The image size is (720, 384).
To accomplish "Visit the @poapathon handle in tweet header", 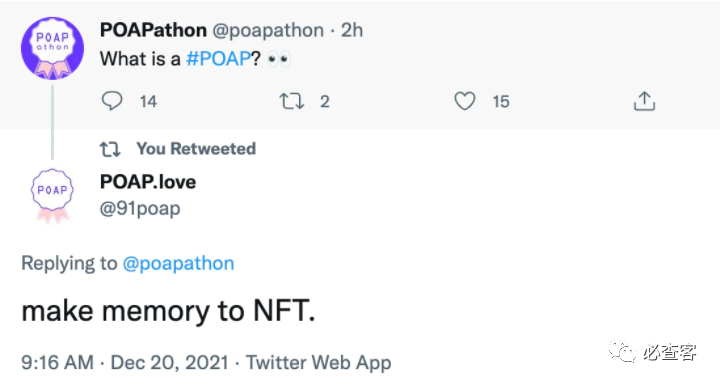I will pyautogui.click(x=268, y=30).
